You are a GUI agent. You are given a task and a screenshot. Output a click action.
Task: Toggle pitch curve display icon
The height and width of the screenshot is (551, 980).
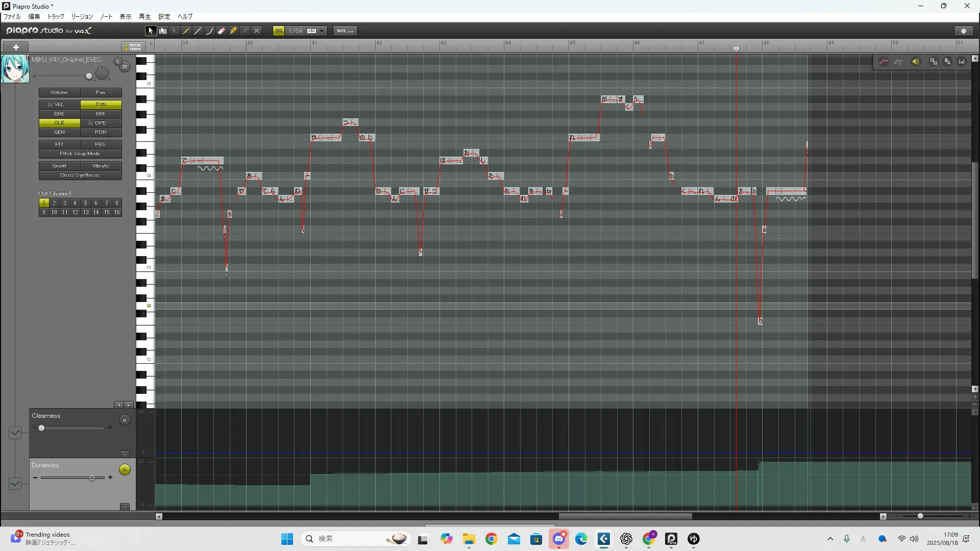884,62
